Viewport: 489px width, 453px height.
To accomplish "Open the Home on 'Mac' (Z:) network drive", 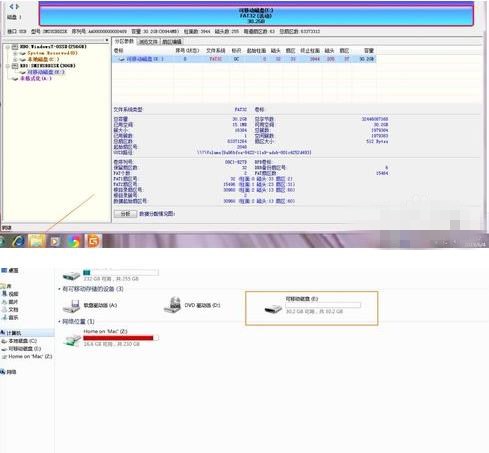I will tap(111, 338).
